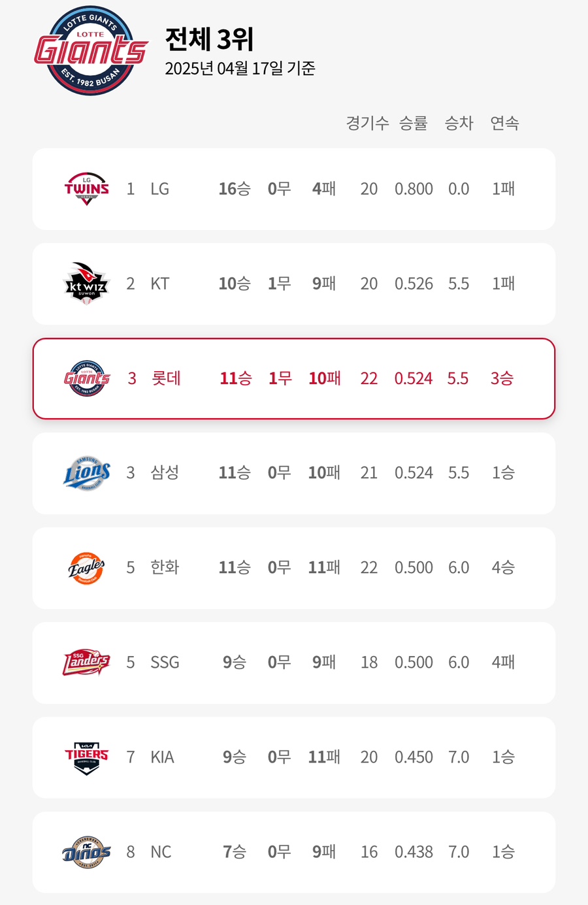Select the KIA Tigers team logo
The height and width of the screenshot is (905, 588).
pos(86,757)
